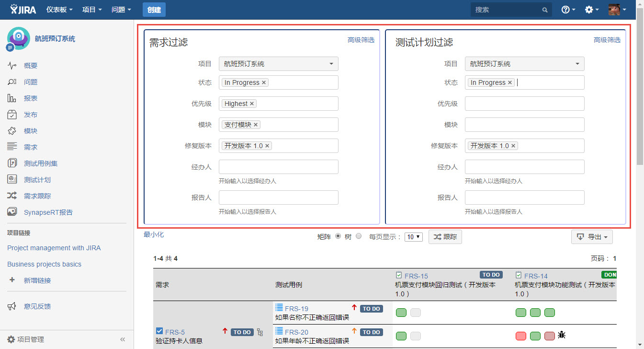This screenshot has width=644, height=349.
Task: Open the 每页显示 page size dropdown
Action: click(x=414, y=237)
